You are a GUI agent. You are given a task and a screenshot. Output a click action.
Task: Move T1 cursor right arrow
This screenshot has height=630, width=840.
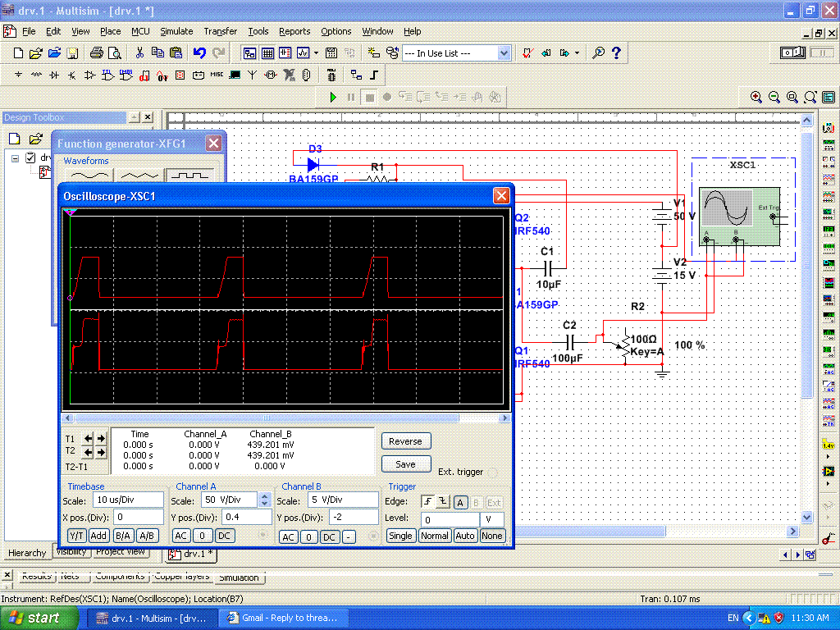(x=101, y=439)
